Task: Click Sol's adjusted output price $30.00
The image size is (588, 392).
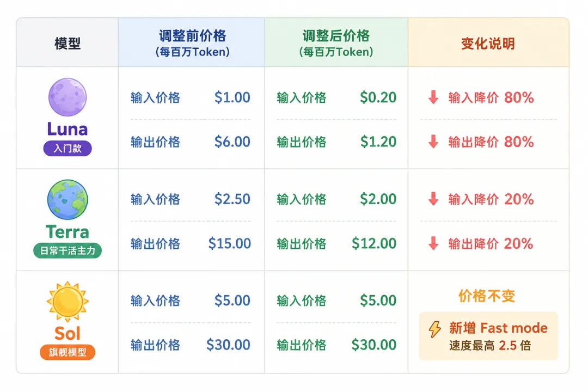Action: point(374,344)
